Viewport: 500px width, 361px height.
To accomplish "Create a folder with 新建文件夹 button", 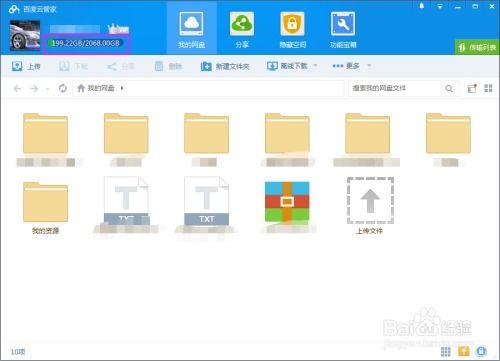I will point(225,66).
